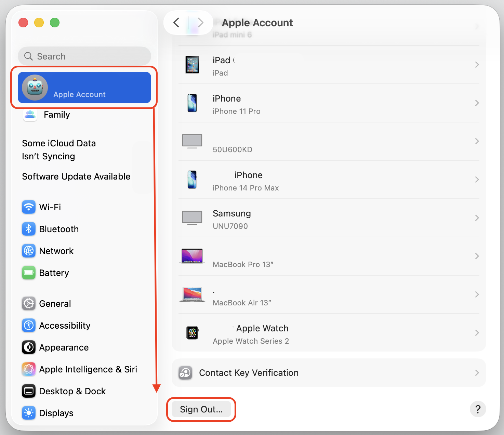This screenshot has width=504, height=435.
Task: Select General label in the sidebar
Action: [x=55, y=304]
